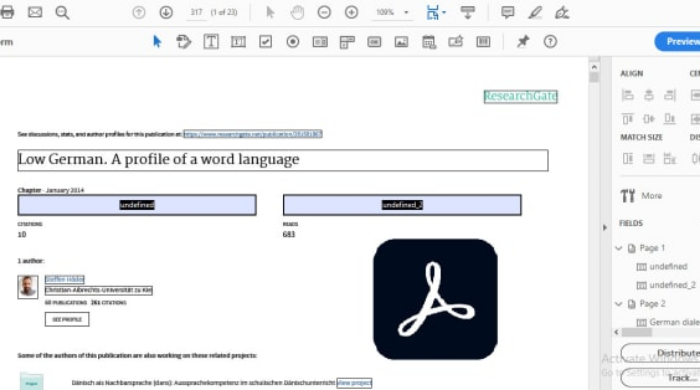Align top edges icon
Screen dimensions: 700x390
(628, 118)
